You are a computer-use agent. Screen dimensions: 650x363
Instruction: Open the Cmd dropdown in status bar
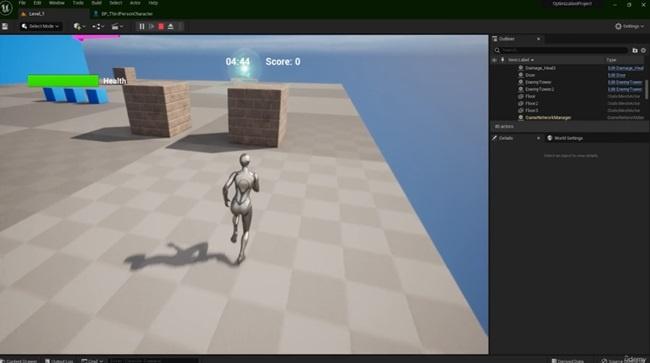coord(92,361)
